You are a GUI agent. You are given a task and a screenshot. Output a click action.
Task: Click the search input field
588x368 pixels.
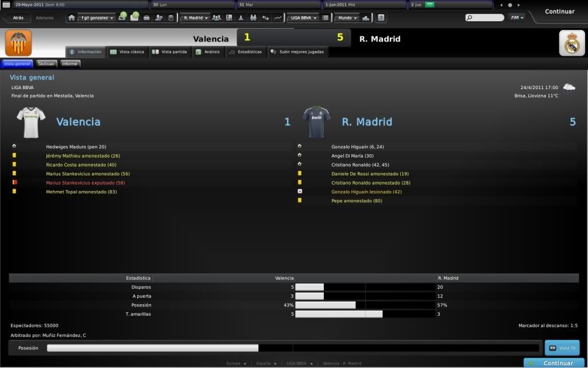click(x=488, y=18)
